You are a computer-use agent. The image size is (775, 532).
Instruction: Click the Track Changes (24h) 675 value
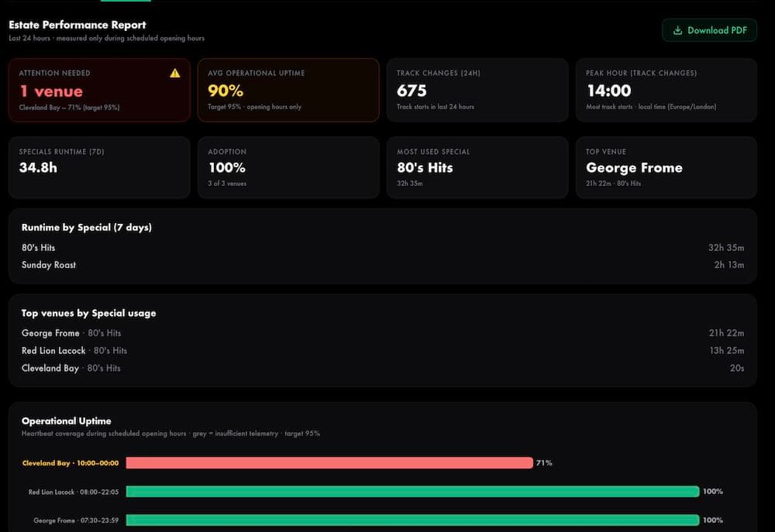pos(412,91)
